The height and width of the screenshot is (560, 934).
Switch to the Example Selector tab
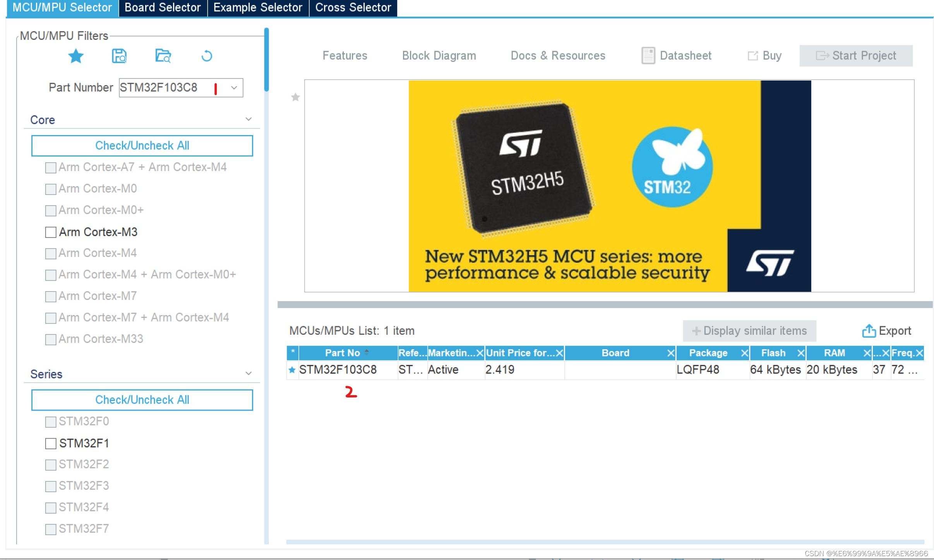[x=258, y=8]
